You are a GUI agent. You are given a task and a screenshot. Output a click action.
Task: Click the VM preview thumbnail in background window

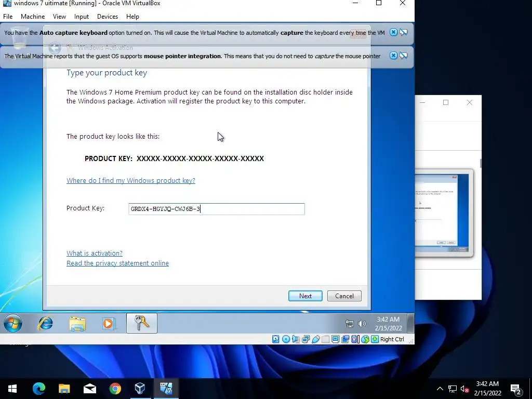coord(444,212)
